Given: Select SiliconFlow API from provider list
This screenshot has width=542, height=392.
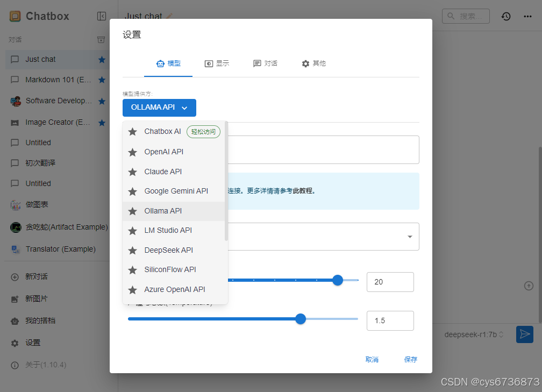Looking at the screenshot, I should pos(174,269).
